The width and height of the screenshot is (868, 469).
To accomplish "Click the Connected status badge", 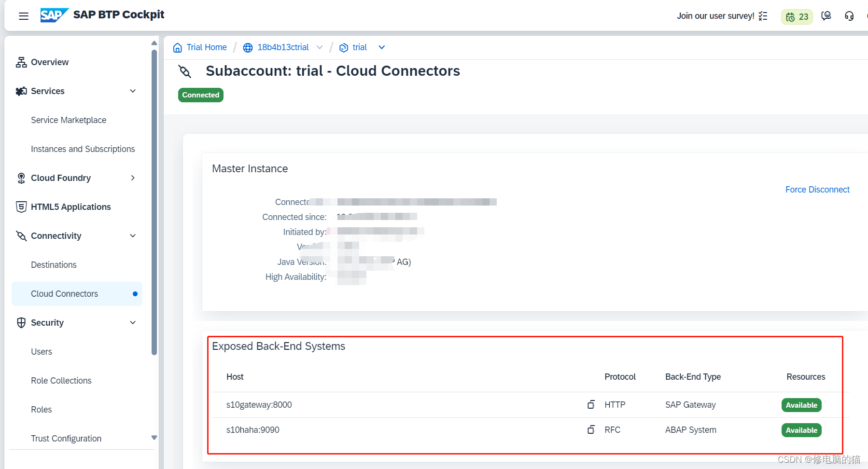I will 201,95.
